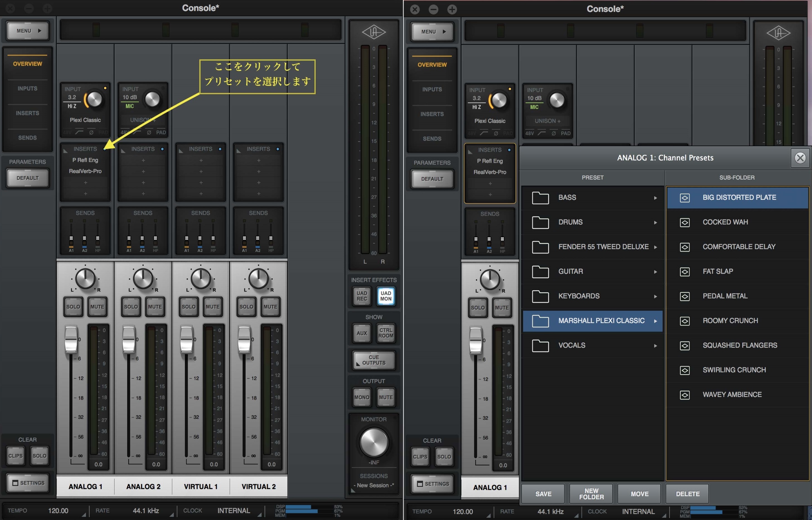Open the MENU dropdown in left window
This screenshot has width=812, height=520.
28,31
